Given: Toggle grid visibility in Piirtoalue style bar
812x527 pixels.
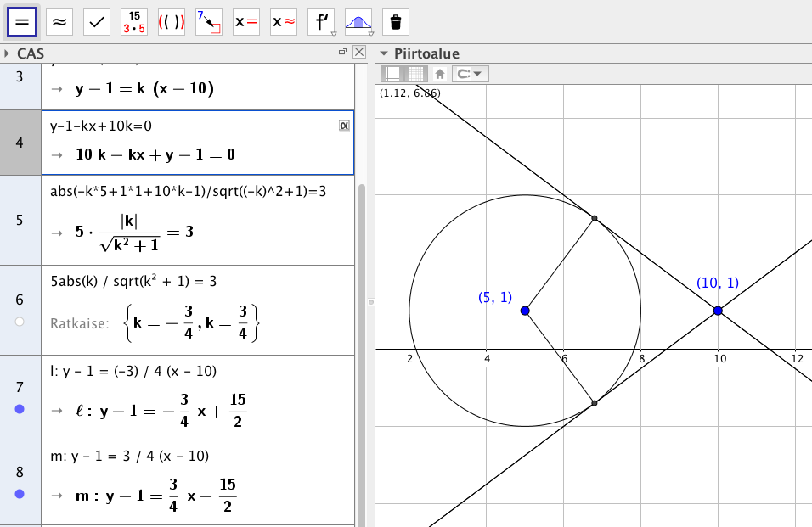Looking at the screenshot, I should (x=416, y=74).
